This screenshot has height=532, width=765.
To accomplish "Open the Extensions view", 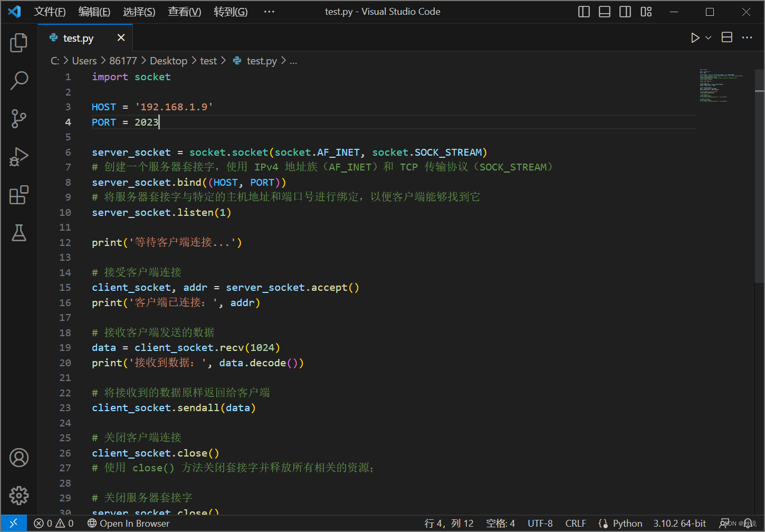I will coord(18,195).
